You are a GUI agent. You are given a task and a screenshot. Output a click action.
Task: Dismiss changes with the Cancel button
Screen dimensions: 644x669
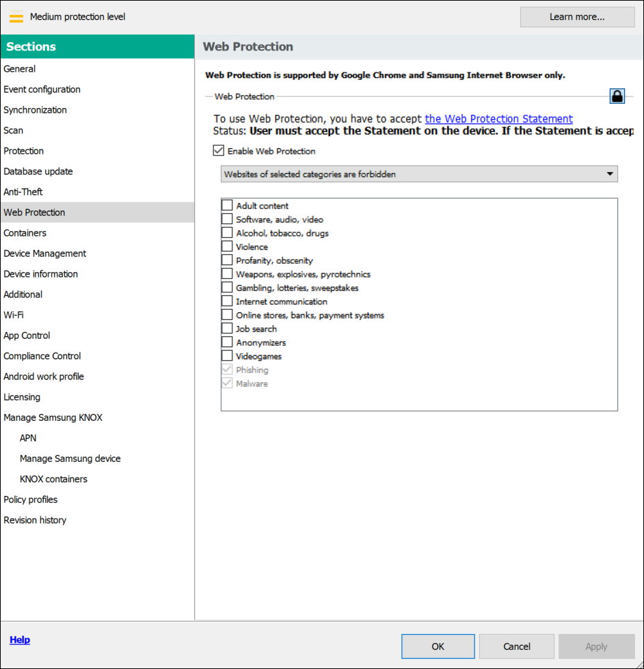[516, 646]
